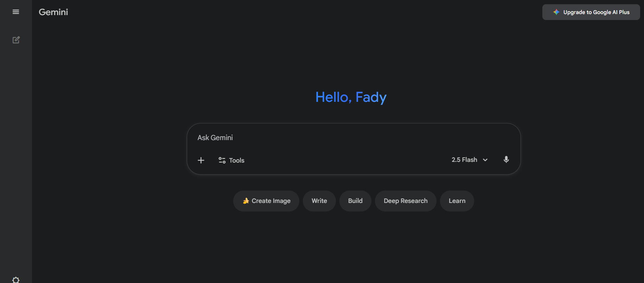Choose the Deep Research chip

tap(406, 201)
